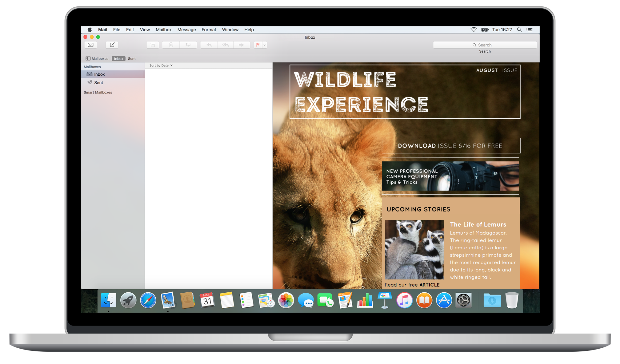Screen dimensions: 620x364
Task: Open iTunes from the Dock
Action: click(404, 300)
